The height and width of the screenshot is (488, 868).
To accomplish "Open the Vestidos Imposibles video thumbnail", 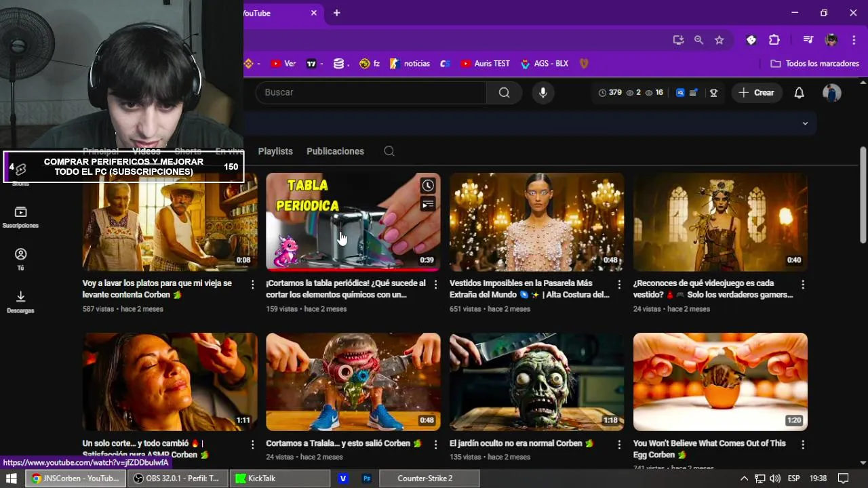I will [536, 222].
